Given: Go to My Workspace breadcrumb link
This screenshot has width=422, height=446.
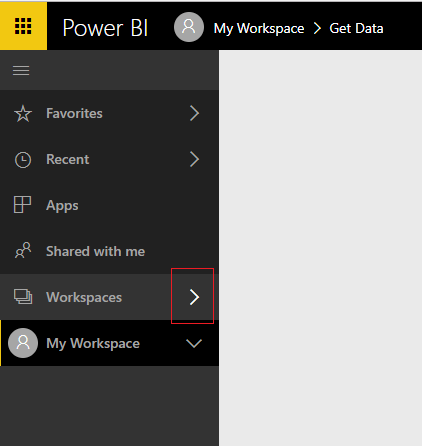Looking at the screenshot, I should pyautogui.click(x=259, y=29).
